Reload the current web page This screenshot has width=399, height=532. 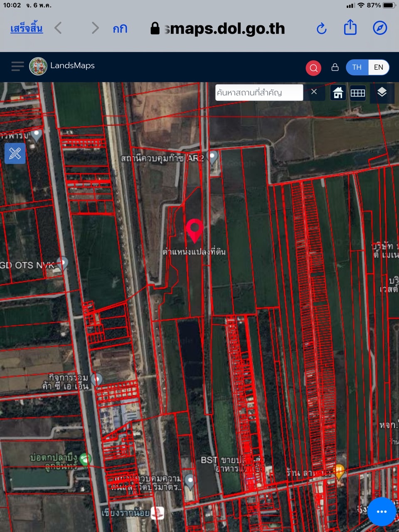click(x=321, y=29)
